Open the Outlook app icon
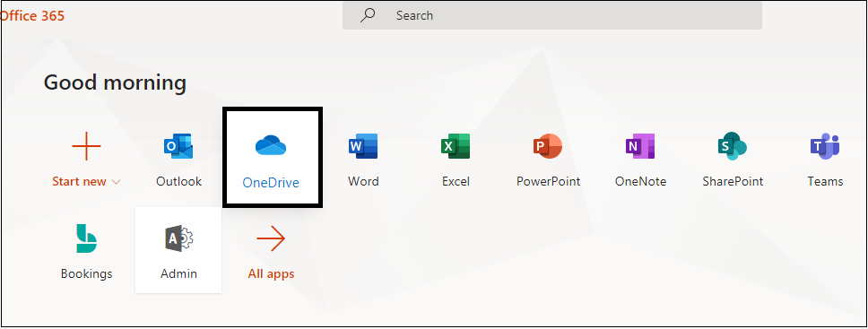Screen dimensions: 868x329 tap(178, 146)
